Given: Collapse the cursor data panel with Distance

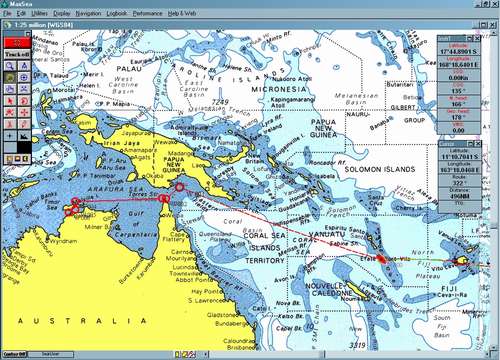Looking at the screenshot, I should 471,144.
